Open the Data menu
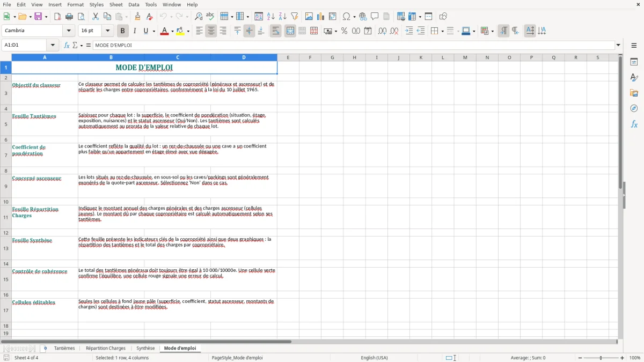The width and height of the screenshot is (644, 362). coord(134,4)
